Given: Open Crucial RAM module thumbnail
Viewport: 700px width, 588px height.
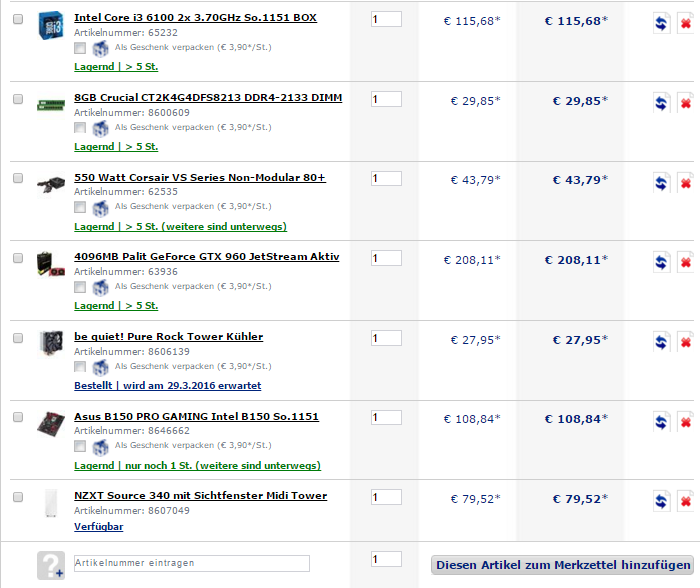Looking at the screenshot, I should [x=50, y=105].
